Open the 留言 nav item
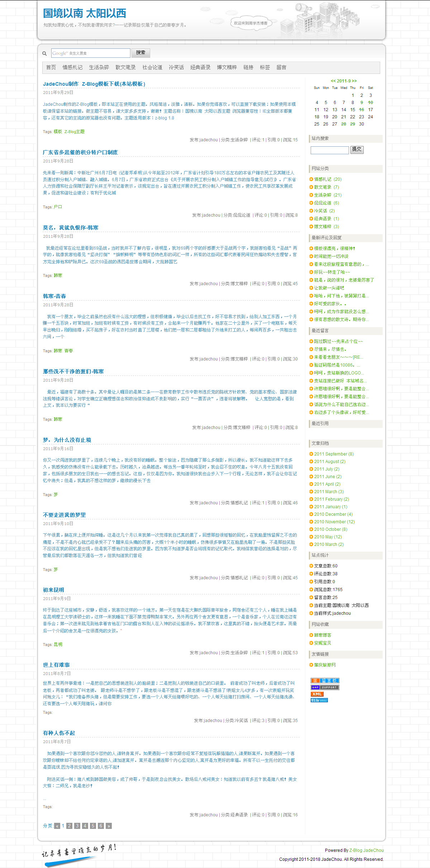The width and height of the screenshot is (430, 868). (281, 67)
